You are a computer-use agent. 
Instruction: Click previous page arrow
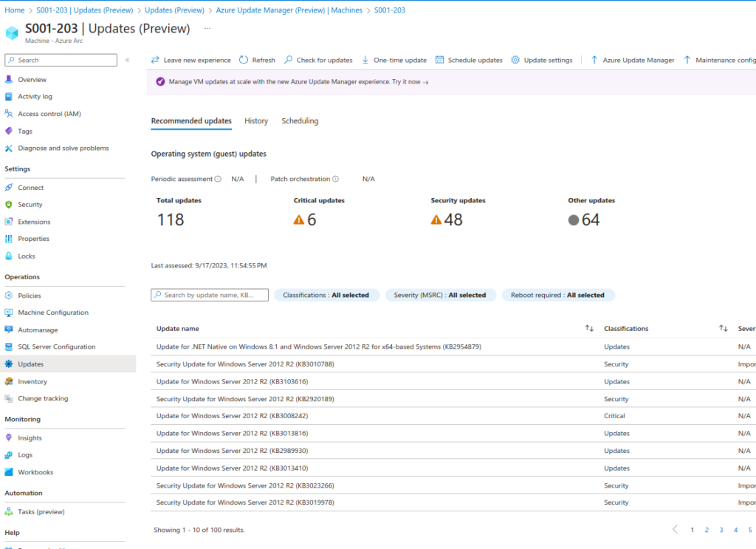coord(675,529)
